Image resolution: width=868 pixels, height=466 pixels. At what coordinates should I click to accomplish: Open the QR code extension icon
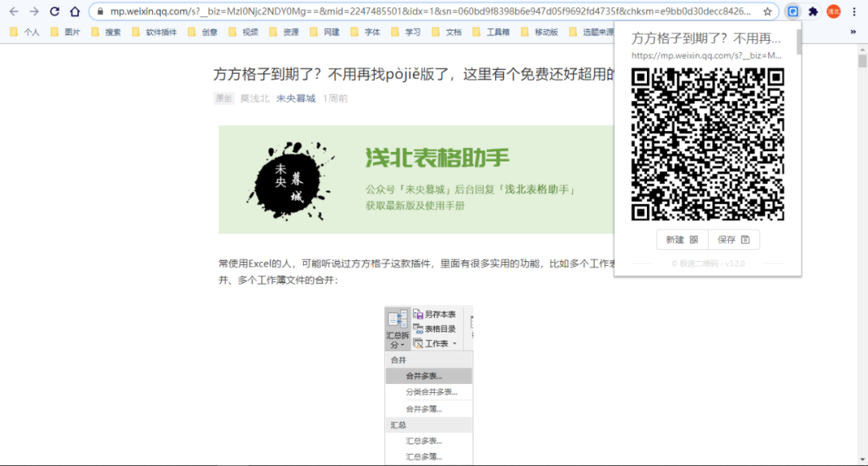(792, 11)
